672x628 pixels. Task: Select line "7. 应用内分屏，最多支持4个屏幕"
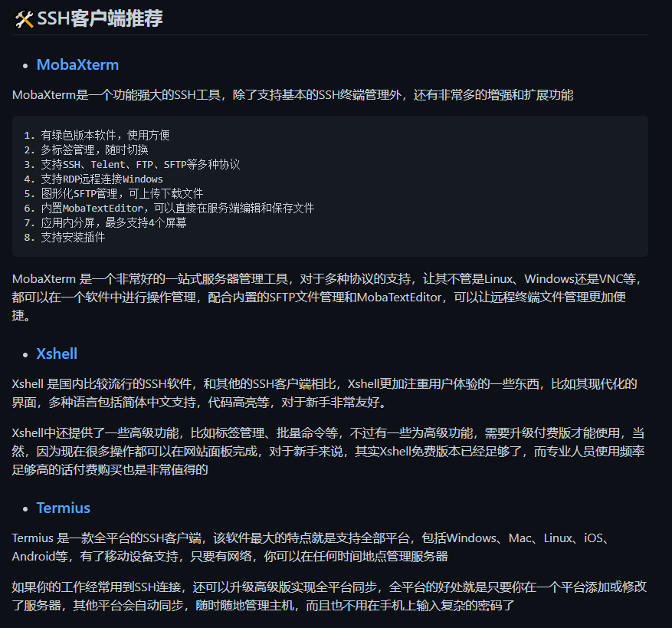tap(106, 222)
